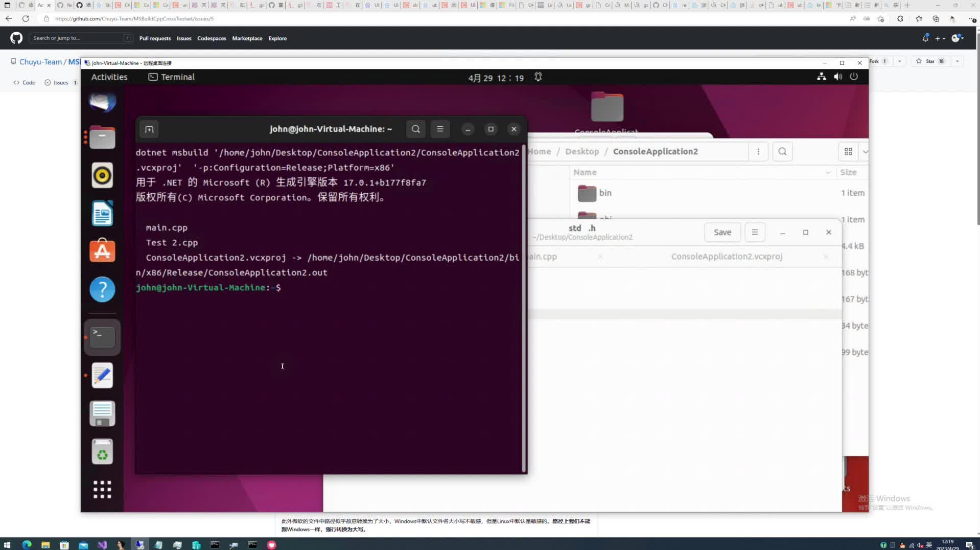Image resolution: width=980 pixels, height=550 pixels.
Task: Navigate to Home in the Files breadcrumb
Action: pyautogui.click(x=540, y=151)
